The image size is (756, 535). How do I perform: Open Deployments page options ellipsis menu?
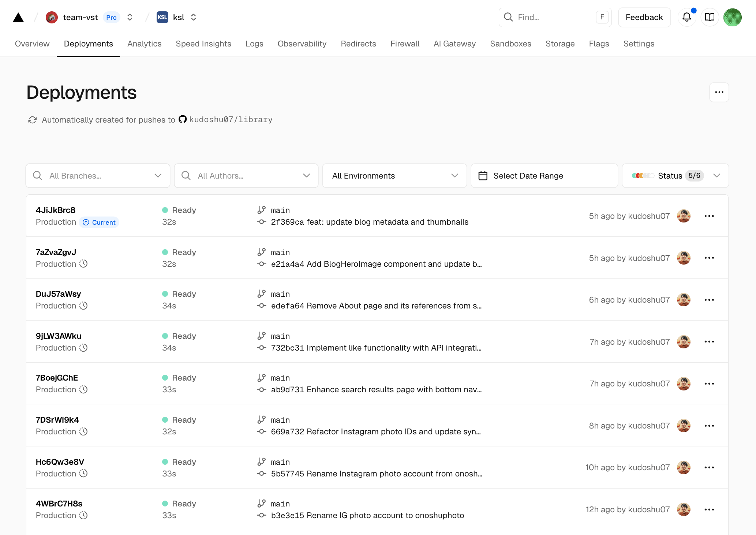click(x=719, y=92)
